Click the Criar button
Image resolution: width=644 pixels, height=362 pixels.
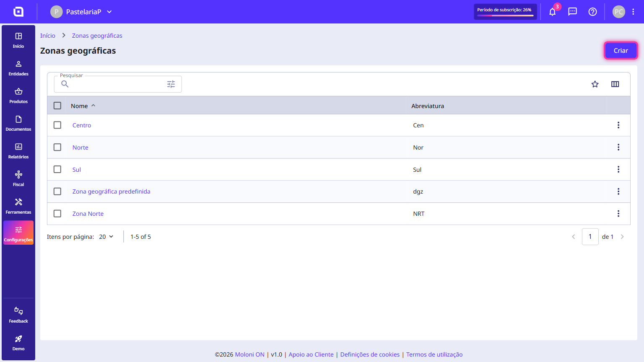pos(621,51)
